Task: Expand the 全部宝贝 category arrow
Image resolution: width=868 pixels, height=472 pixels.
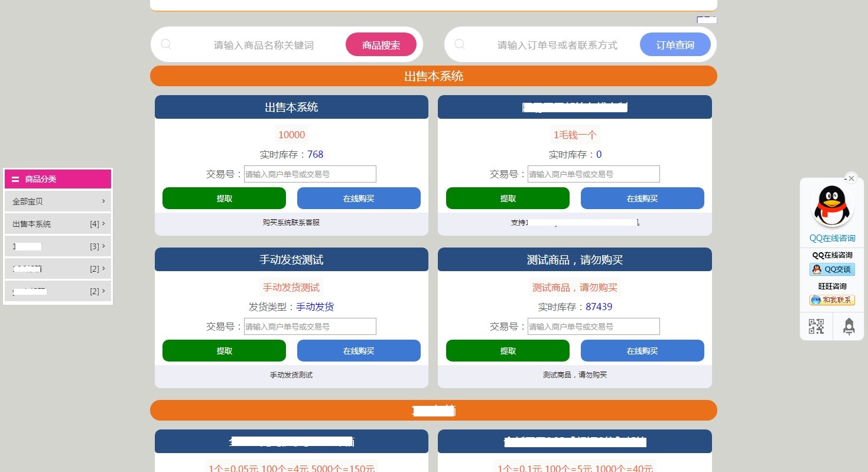Action: (x=103, y=201)
